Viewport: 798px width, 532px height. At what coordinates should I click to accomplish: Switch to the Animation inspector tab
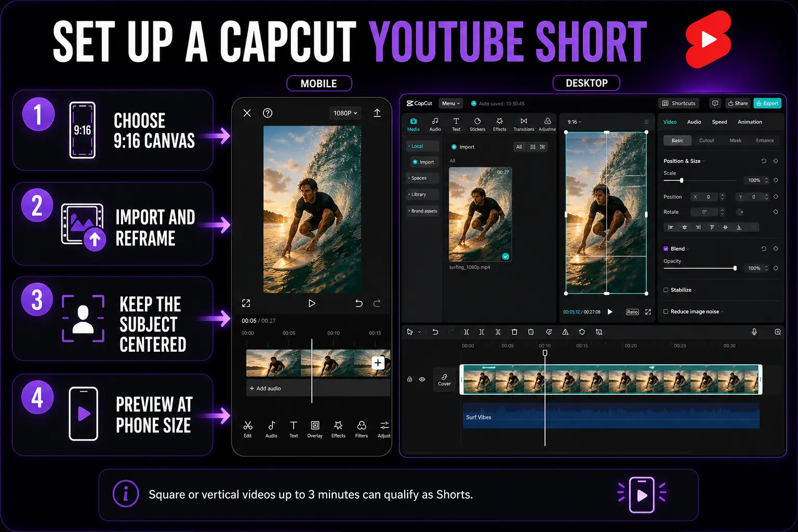[x=750, y=122]
